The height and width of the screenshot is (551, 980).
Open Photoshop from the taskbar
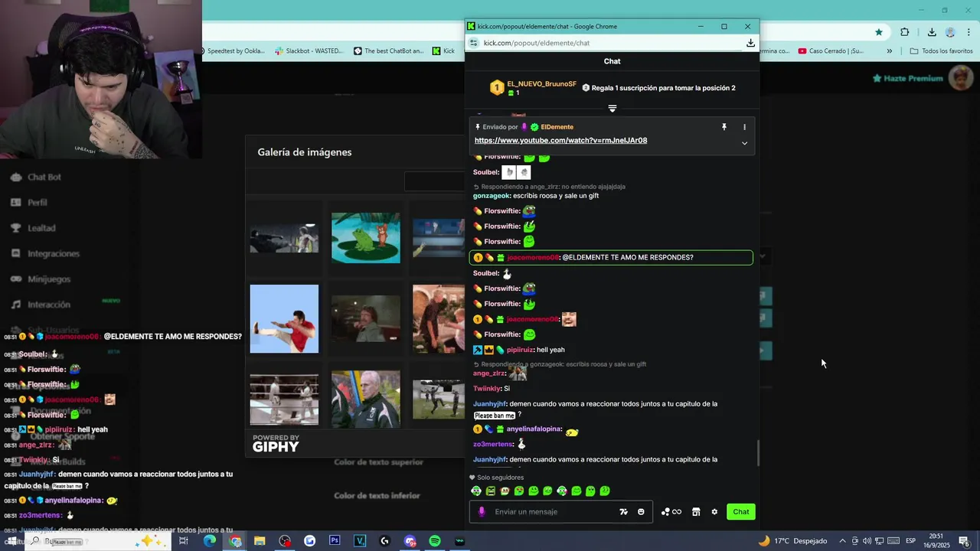[x=335, y=541]
